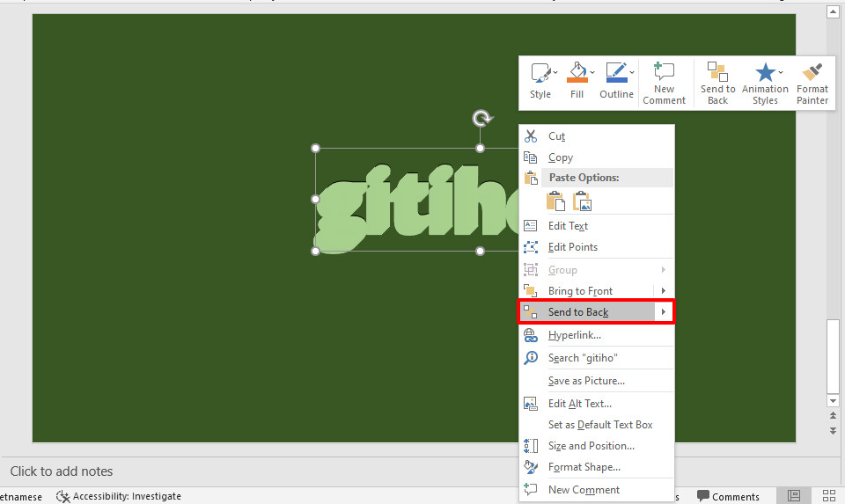Select Edit Text in context menu

click(597, 226)
